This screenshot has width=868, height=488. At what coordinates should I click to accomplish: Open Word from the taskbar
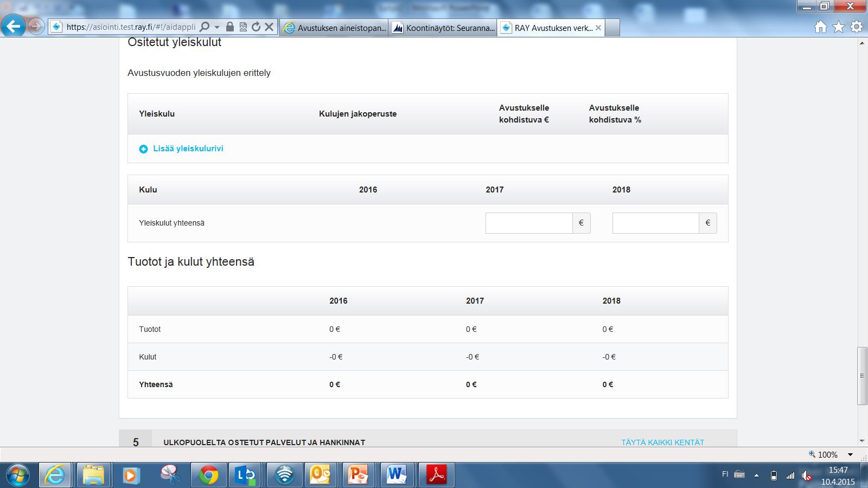397,476
